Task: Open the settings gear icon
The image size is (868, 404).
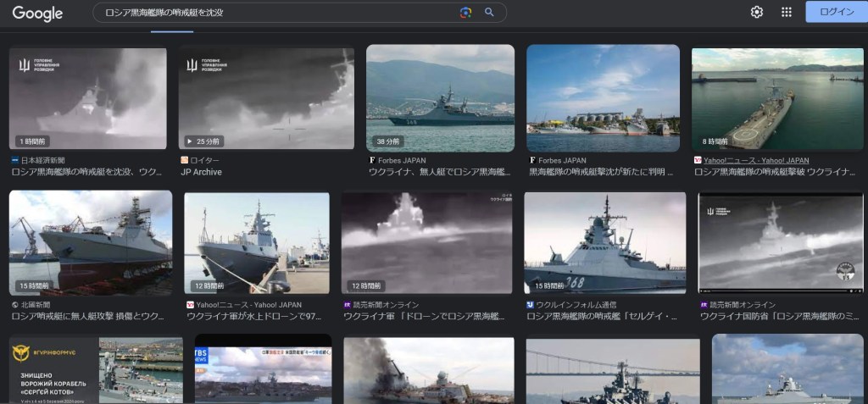Action: [757, 12]
